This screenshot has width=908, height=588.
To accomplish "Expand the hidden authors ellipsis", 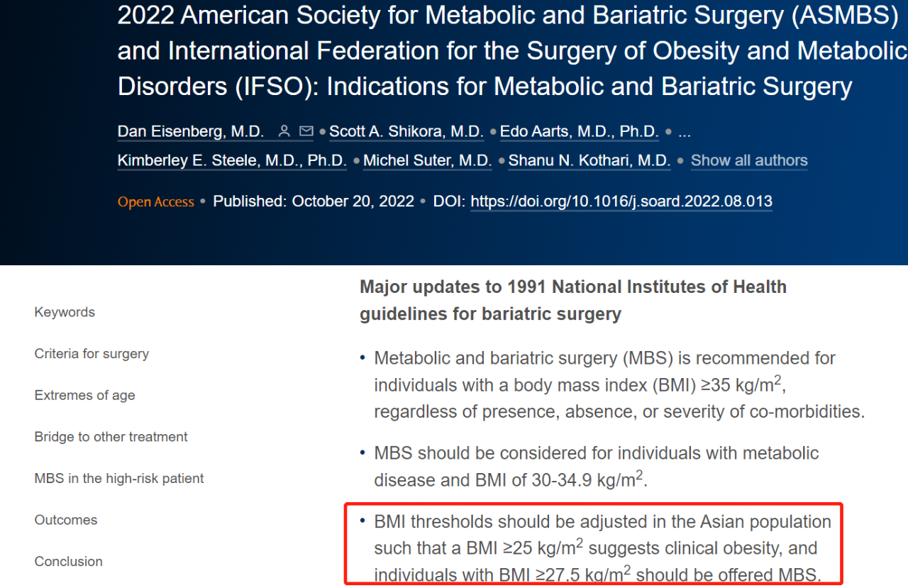I will click(x=685, y=132).
